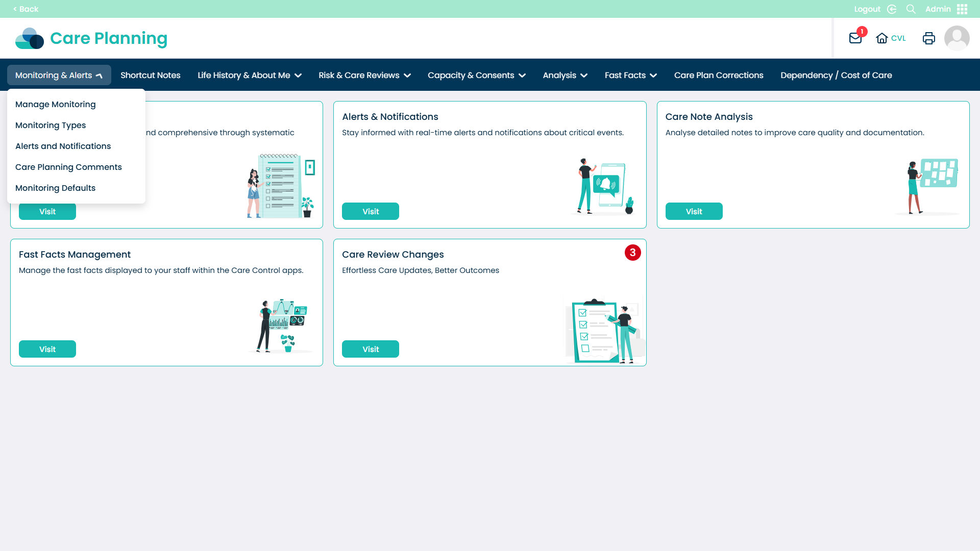Open the print dialog with the printer icon
Image resolution: width=980 pixels, height=551 pixels.
(929, 38)
